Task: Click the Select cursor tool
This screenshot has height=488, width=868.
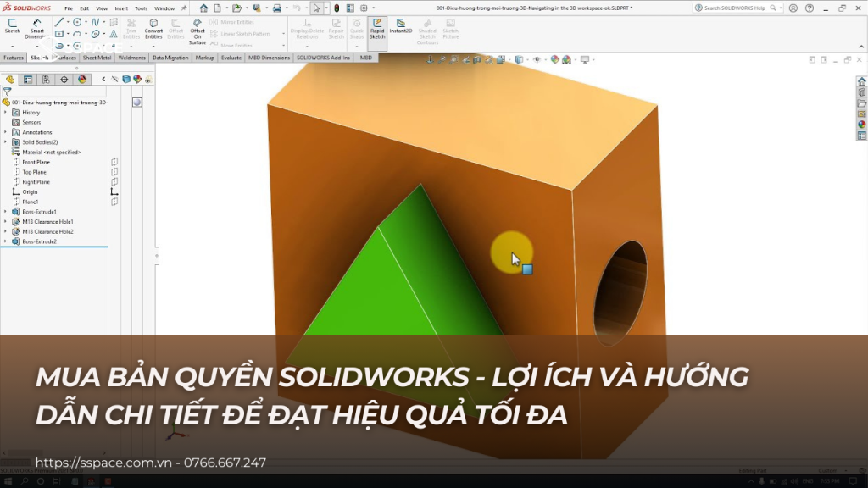Action: pos(316,8)
